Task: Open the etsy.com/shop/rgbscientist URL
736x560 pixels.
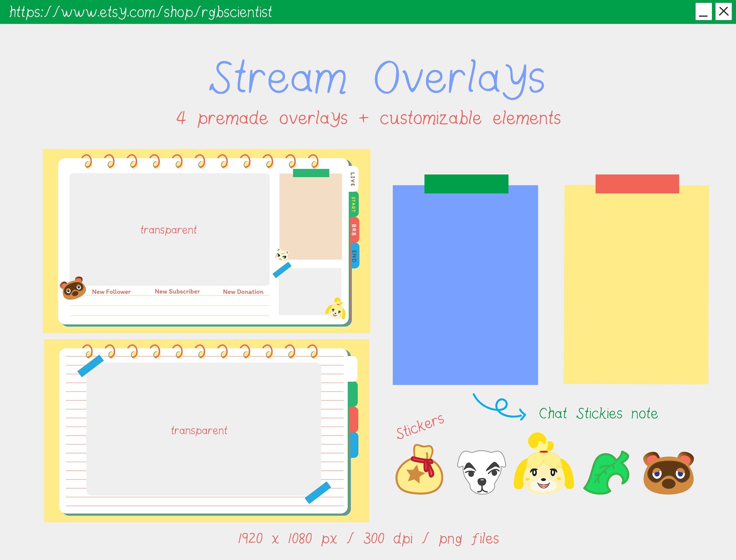Action: click(140, 12)
